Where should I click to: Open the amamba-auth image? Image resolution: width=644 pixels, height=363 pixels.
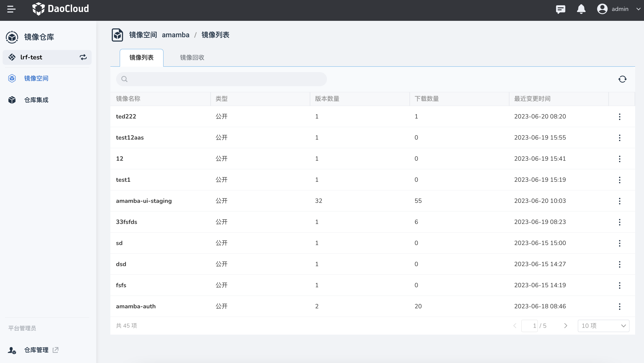(136, 306)
